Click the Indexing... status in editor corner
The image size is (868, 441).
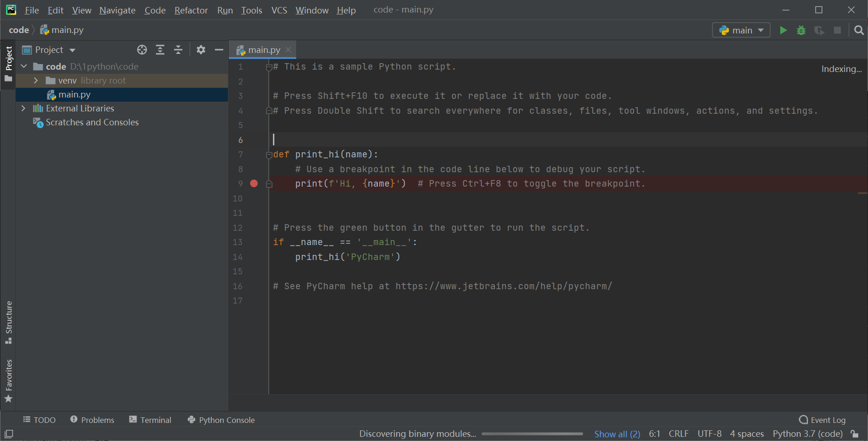pos(842,69)
